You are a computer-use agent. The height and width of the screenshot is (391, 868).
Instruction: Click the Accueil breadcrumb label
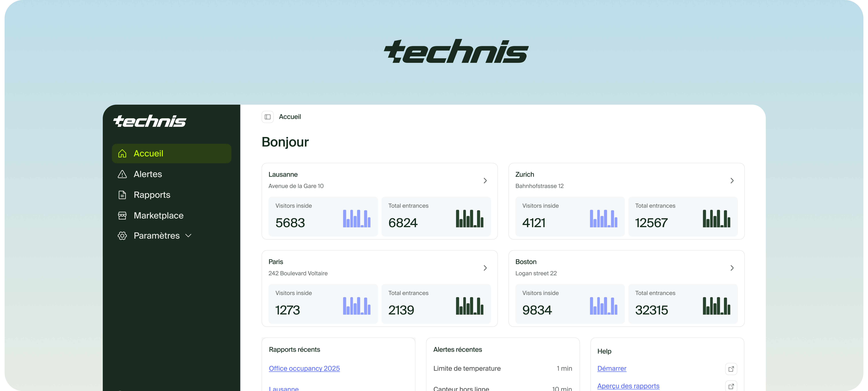pos(290,117)
